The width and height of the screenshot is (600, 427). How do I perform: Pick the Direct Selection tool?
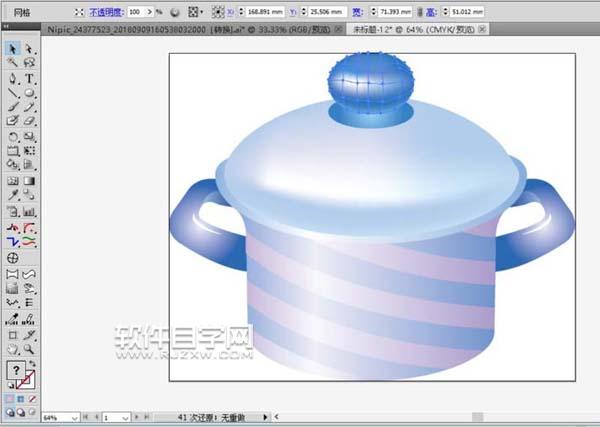[29, 48]
